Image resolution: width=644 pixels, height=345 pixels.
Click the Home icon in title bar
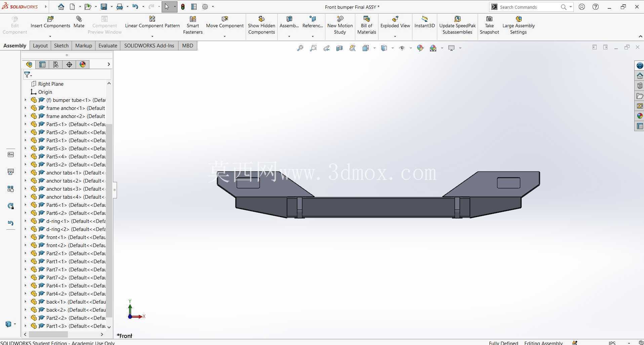(61, 7)
